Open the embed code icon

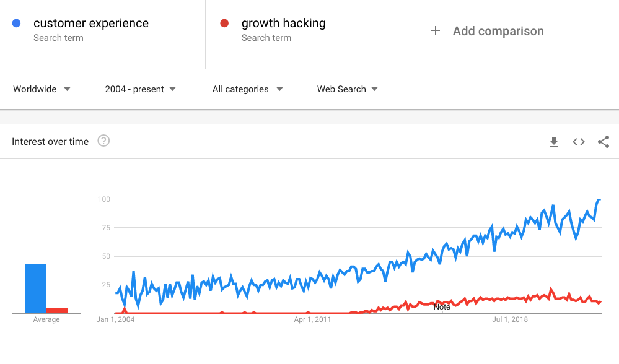tap(579, 142)
